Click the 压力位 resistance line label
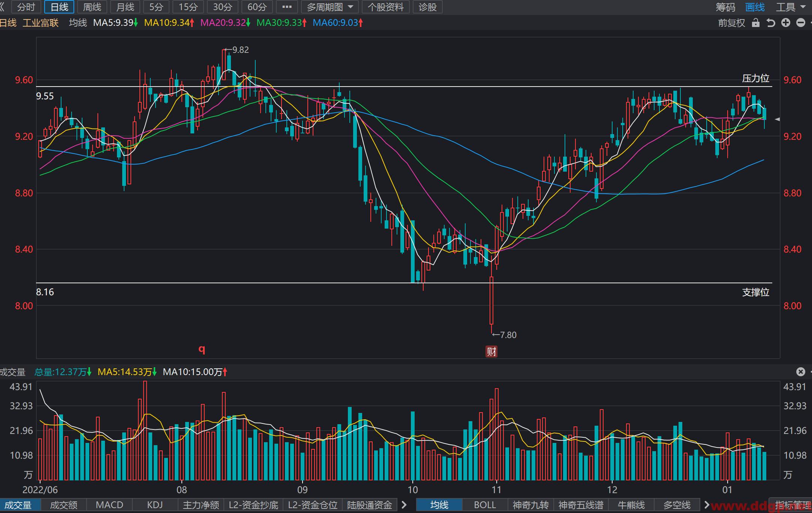812x513 pixels. click(x=756, y=78)
